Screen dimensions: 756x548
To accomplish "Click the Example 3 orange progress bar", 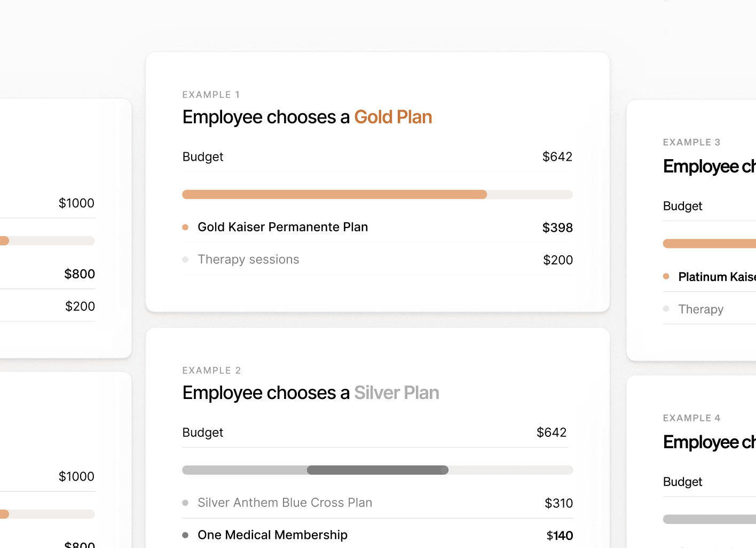I will [x=709, y=244].
